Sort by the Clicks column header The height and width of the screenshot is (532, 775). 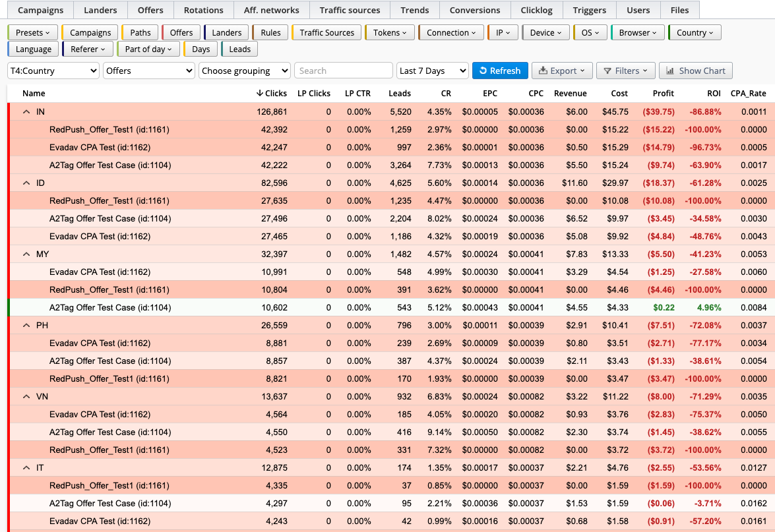271,94
